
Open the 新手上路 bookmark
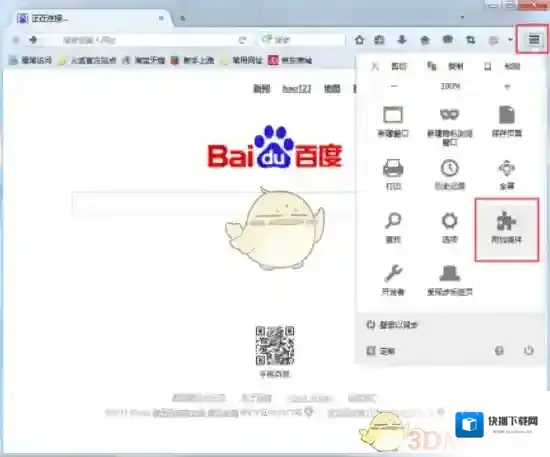tap(193, 60)
